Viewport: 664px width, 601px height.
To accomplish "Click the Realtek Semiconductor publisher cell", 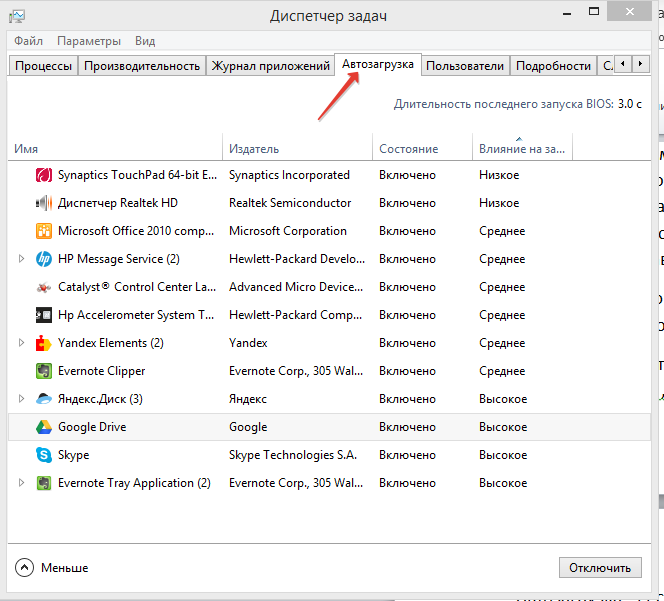I will (x=290, y=203).
